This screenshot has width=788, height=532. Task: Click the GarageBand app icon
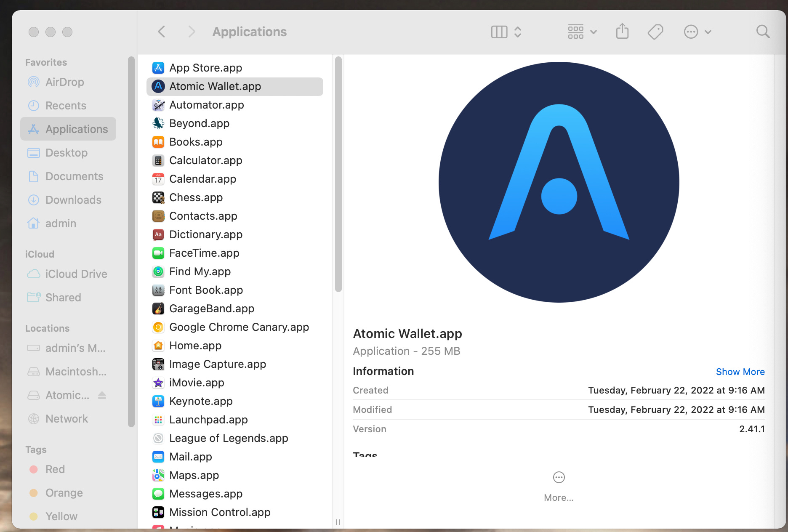pyautogui.click(x=158, y=309)
